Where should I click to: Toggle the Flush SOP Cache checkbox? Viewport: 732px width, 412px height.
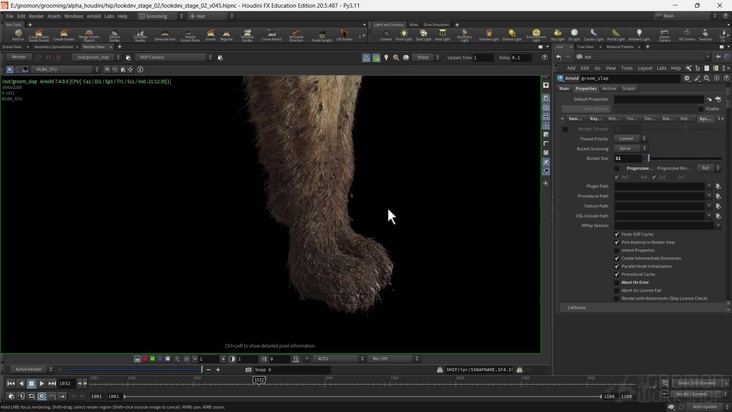tap(617, 234)
